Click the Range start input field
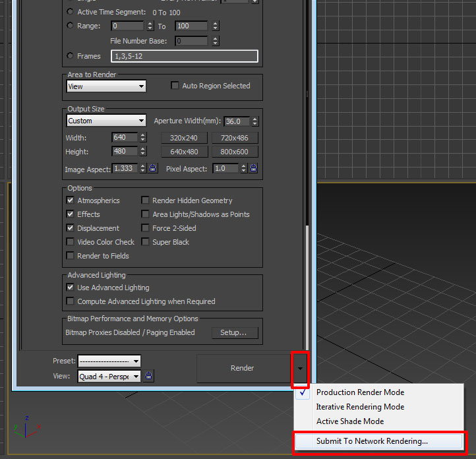The image size is (476, 459). point(129,26)
